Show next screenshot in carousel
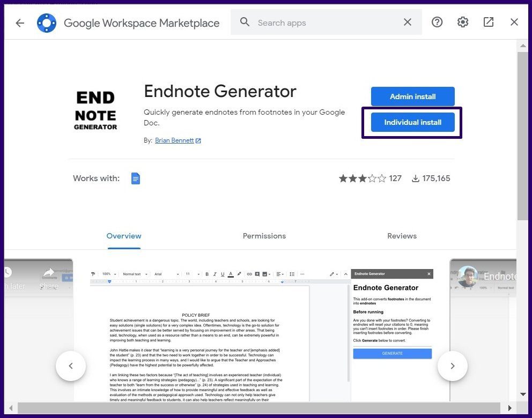The image size is (532, 418). [x=452, y=366]
